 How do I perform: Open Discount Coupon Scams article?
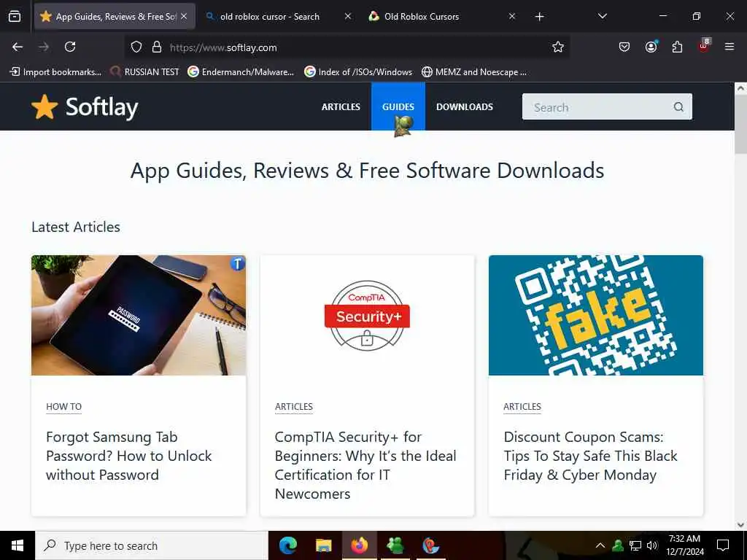[x=590, y=456]
